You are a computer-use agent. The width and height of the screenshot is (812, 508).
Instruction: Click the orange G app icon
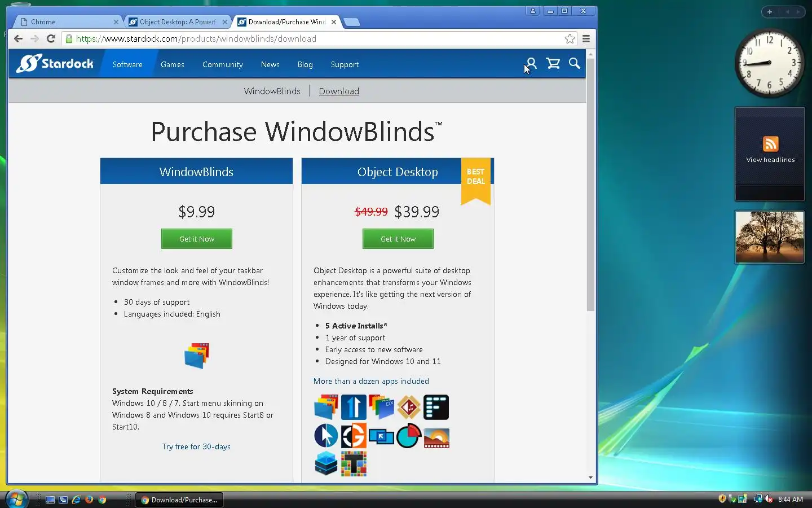[x=354, y=436]
